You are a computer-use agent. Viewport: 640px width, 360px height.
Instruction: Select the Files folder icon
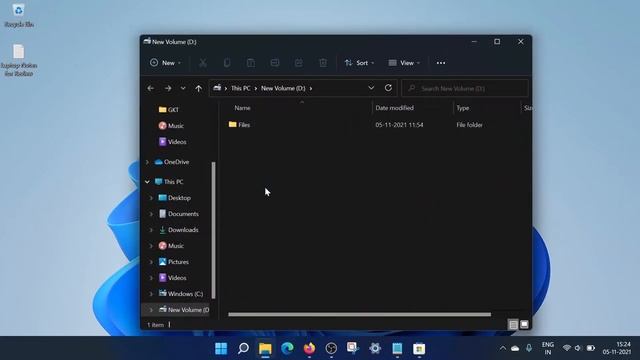tap(233, 124)
